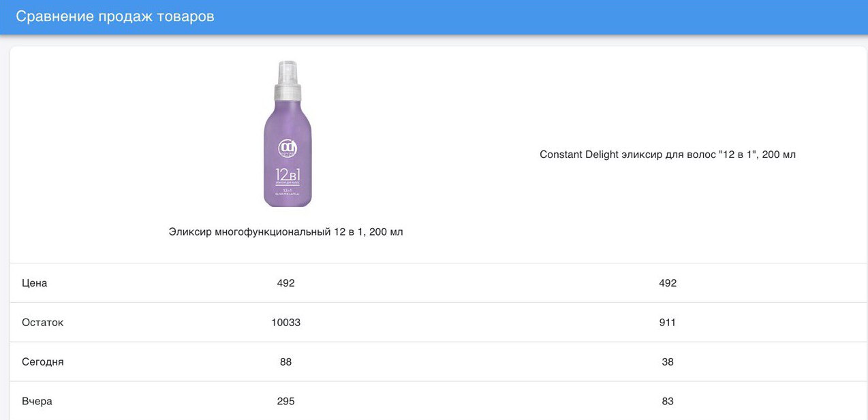Select the 'Constant Delight эликсир для волос' product title
This screenshot has height=420, width=868.
(668, 155)
